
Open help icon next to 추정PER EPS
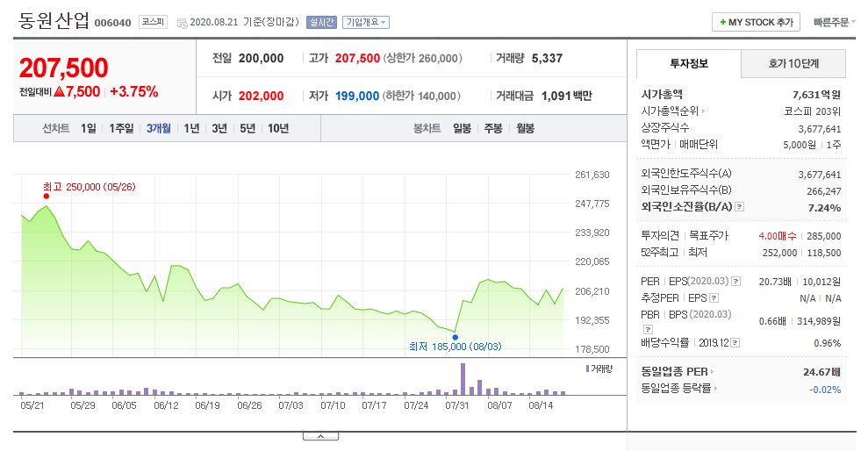pyautogui.click(x=714, y=298)
